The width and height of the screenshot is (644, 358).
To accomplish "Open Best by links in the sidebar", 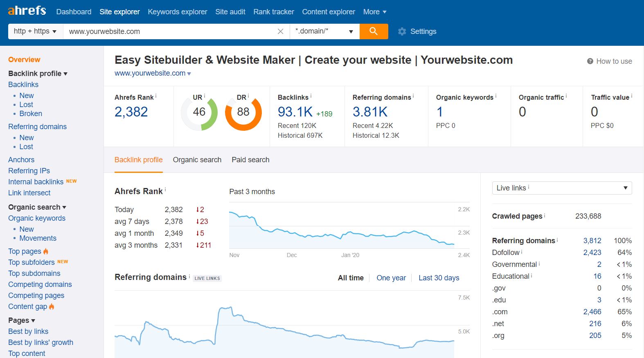I will (28, 331).
